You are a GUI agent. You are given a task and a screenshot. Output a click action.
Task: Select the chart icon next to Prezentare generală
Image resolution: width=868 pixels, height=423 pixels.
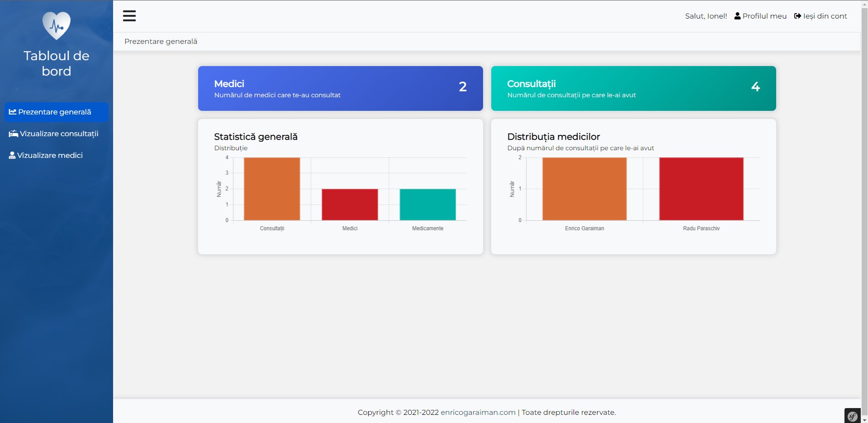[12, 112]
